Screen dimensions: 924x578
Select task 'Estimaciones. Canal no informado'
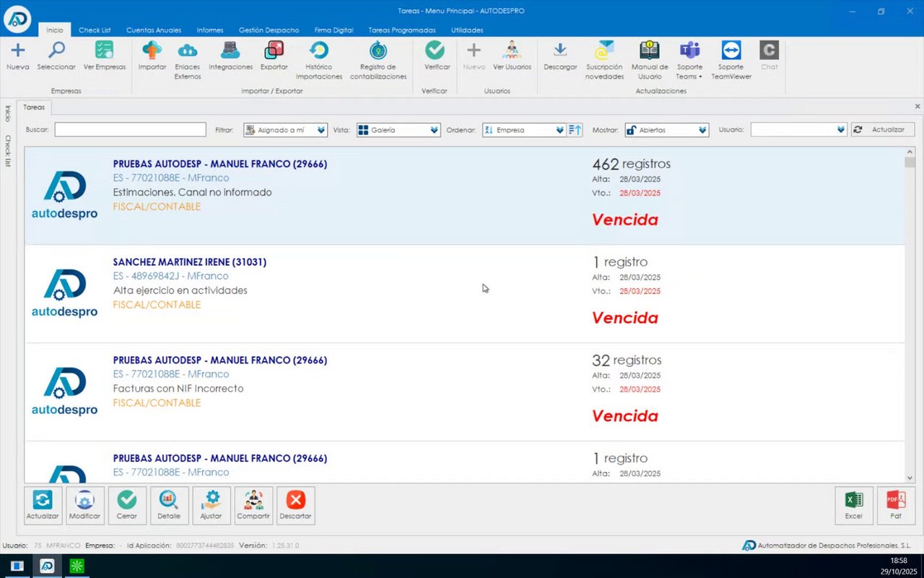465,195
